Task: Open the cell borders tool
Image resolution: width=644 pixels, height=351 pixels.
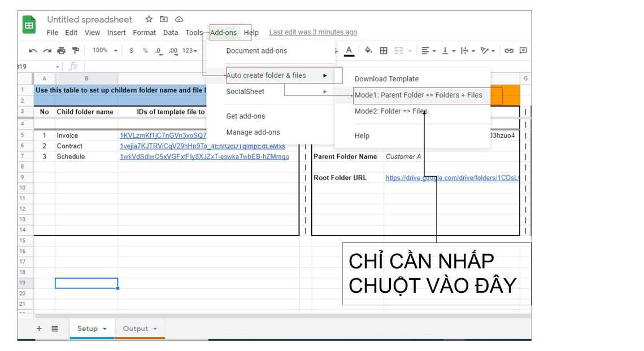Action: (x=384, y=51)
